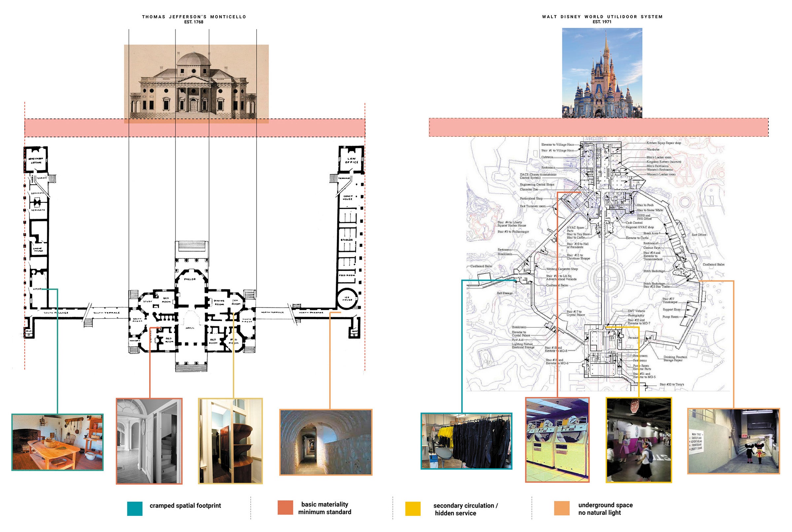Click the 'Cash Control' label

pos(634,223)
